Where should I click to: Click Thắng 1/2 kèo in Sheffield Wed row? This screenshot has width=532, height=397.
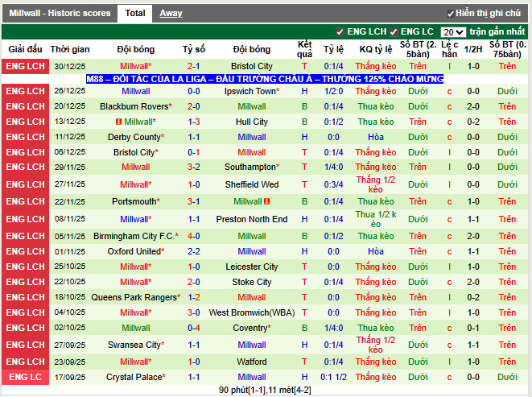point(376,184)
